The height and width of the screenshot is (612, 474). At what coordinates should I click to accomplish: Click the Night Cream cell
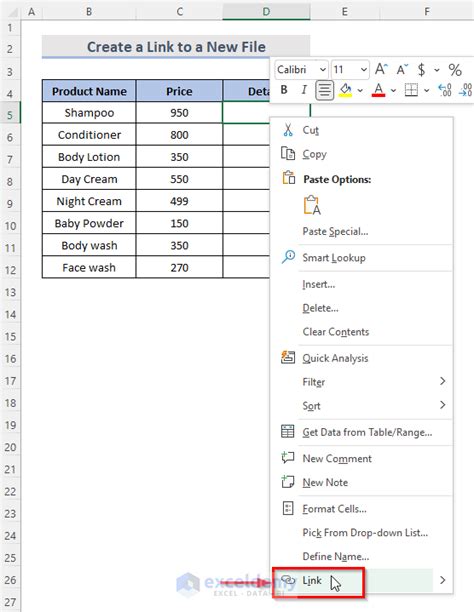[89, 201]
